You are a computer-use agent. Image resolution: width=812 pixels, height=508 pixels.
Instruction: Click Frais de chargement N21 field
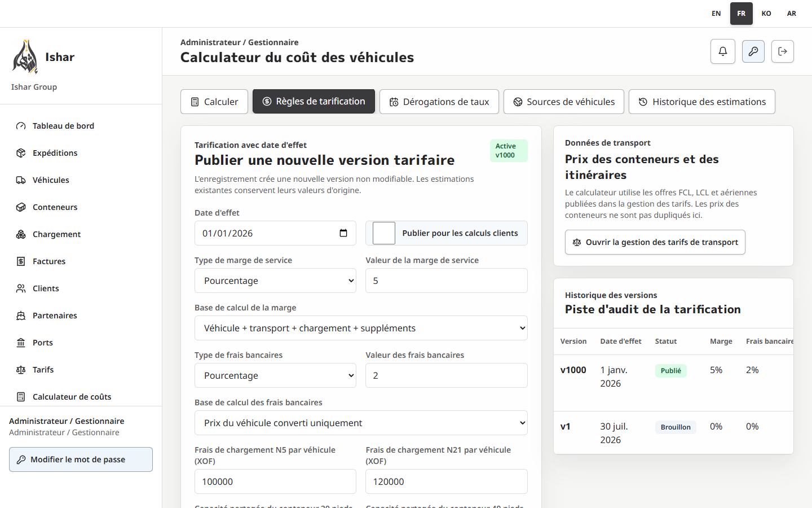pyautogui.click(x=447, y=481)
